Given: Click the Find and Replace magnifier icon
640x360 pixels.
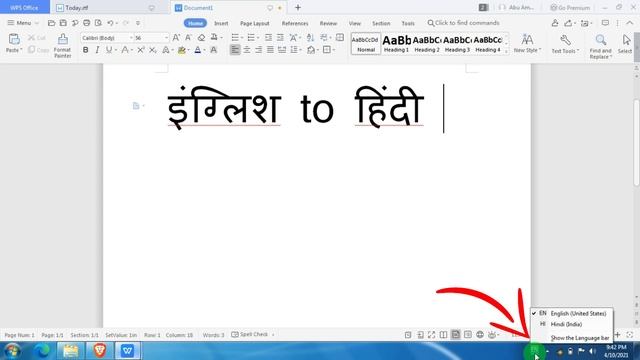Looking at the screenshot, I should [600, 40].
